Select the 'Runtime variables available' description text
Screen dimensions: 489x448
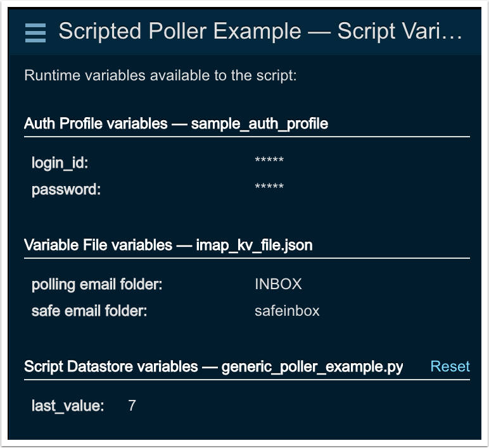tap(160, 76)
